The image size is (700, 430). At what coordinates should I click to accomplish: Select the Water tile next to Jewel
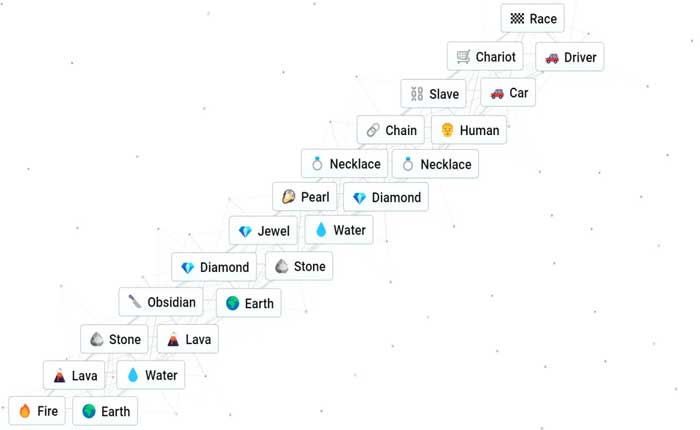coord(339,230)
